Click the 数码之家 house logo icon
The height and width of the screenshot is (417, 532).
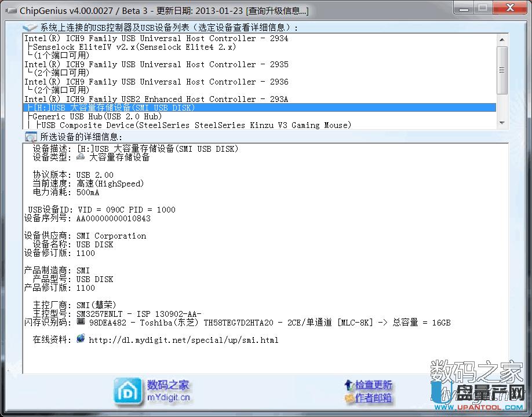127,391
